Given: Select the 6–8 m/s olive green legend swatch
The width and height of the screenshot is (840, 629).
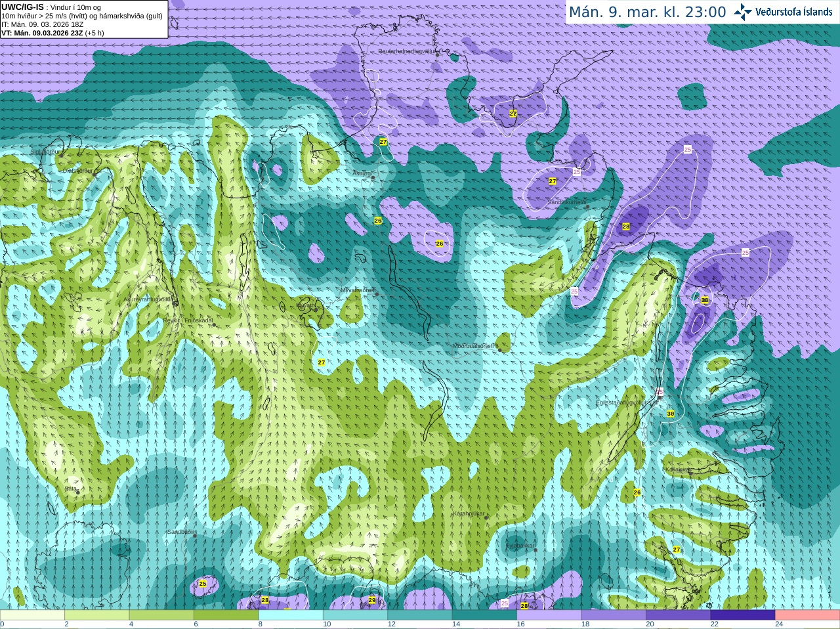Looking at the screenshot, I should click(x=226, y=615).
